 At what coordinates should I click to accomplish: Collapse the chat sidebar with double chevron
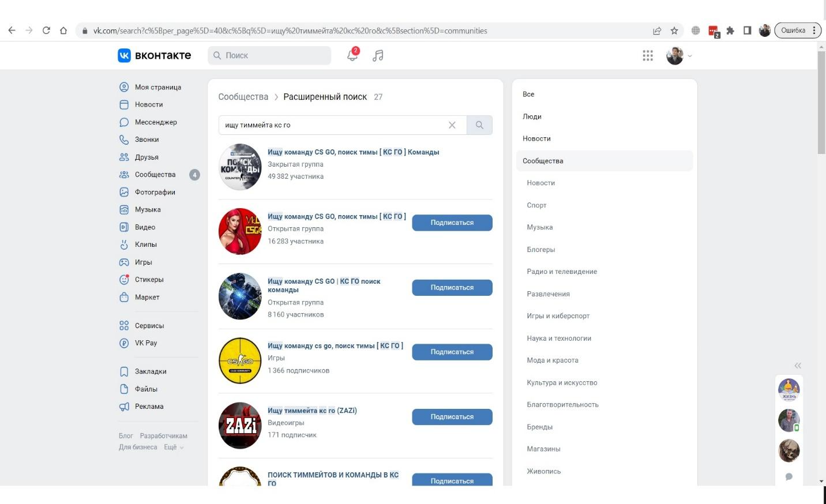(798, 366)
